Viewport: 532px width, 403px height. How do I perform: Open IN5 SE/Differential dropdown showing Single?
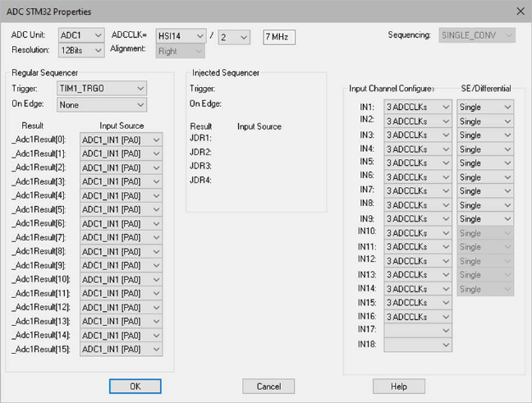coord(485,163)
